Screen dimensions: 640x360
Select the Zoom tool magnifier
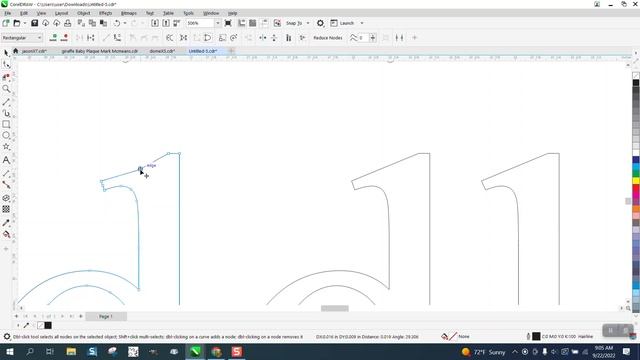pos(6,89)
